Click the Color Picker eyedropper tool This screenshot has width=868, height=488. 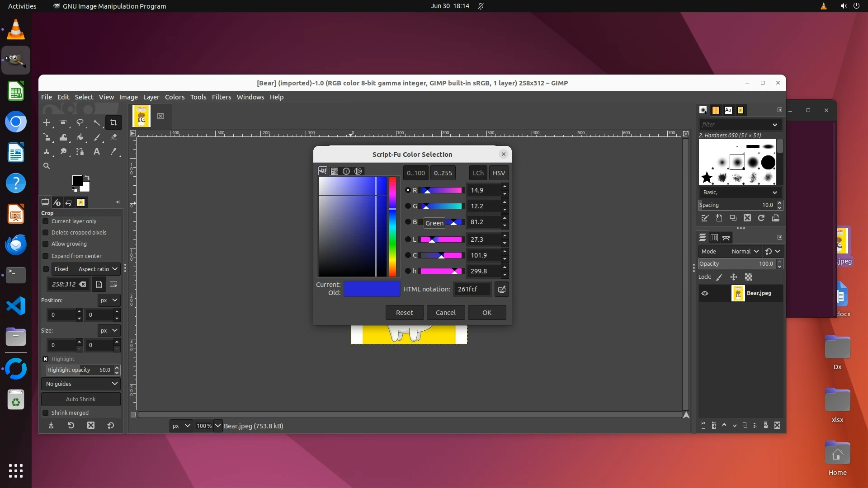pos(113,152)
